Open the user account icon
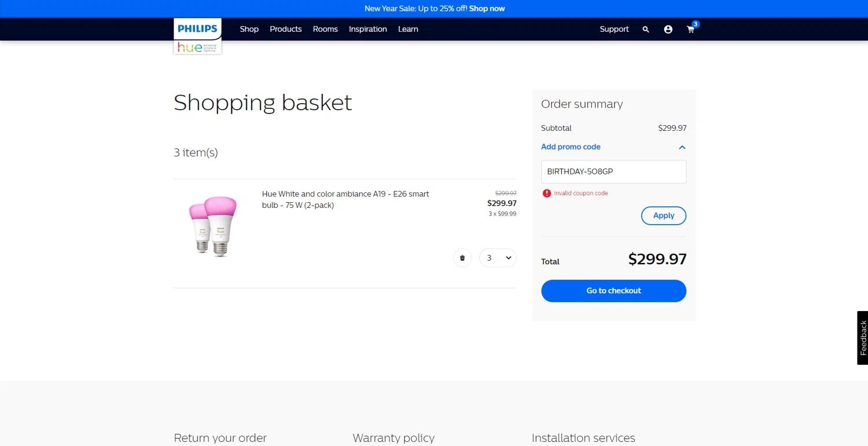 668,29
